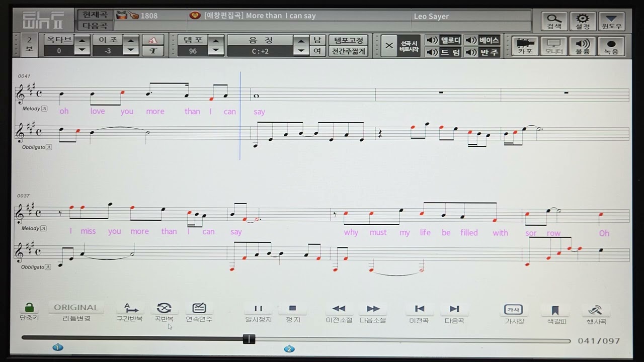The image size is (644, 362).
Task: Click the A icon beside lower Melody label
Action: tap(44, 228)
